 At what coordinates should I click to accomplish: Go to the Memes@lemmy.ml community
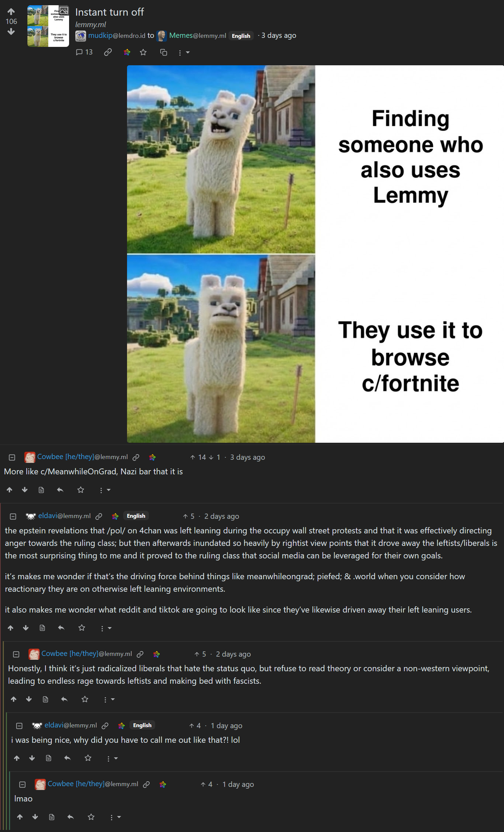tap(198, 35)
